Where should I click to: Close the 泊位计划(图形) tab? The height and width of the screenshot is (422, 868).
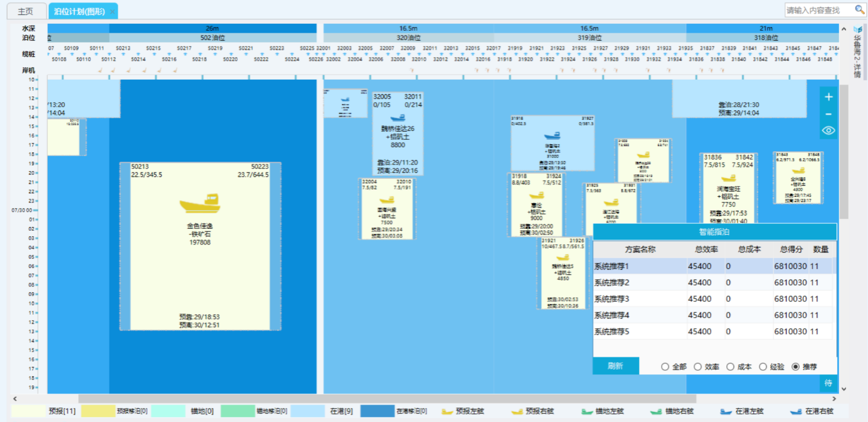pyautogui.click(x=112, y=12)
